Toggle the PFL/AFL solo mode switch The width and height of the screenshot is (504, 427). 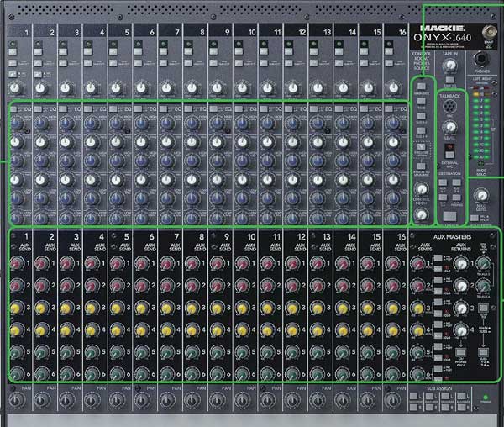(x=474, y=218)
